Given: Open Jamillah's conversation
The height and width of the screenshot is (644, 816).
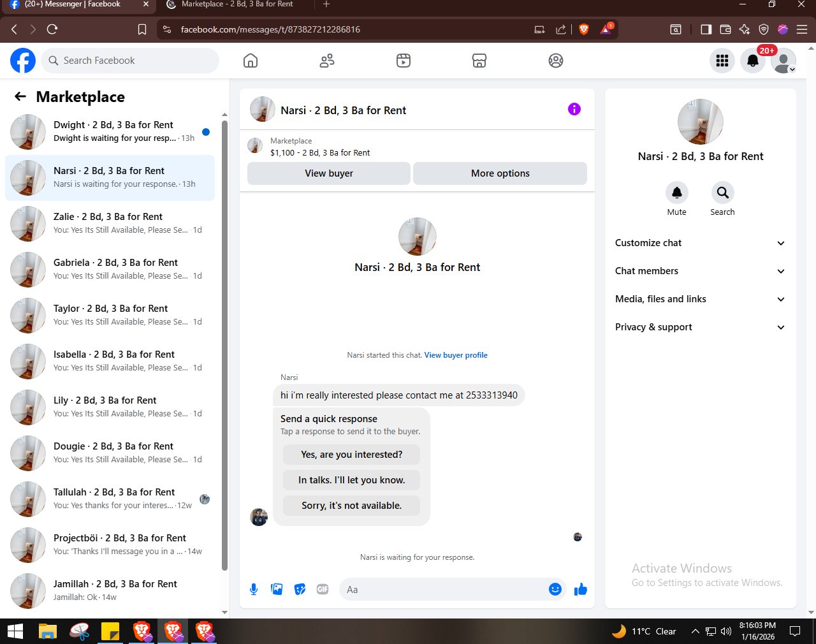Looking at the screenshot, I should point(110,591).
